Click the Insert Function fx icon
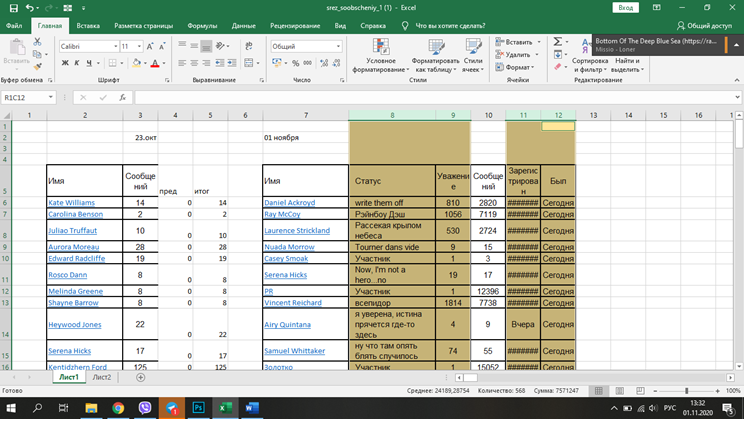This screenshot has height=421, width=744. pos(122,97)
